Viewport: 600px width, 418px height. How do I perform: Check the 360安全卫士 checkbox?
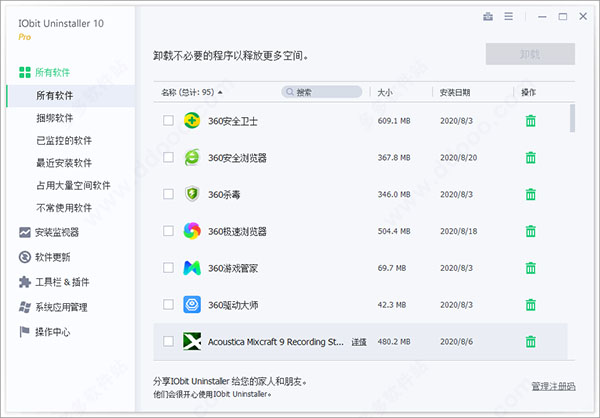(168, 121)
